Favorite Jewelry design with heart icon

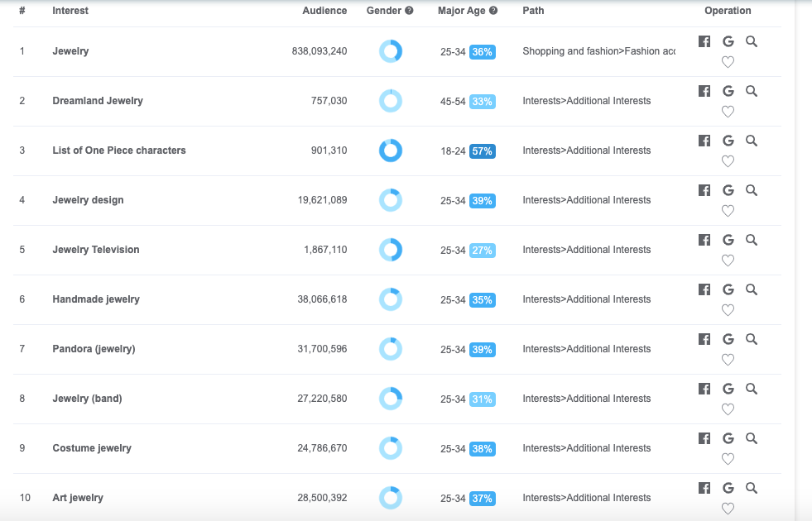pyautogui.click(x=728, y=211)
